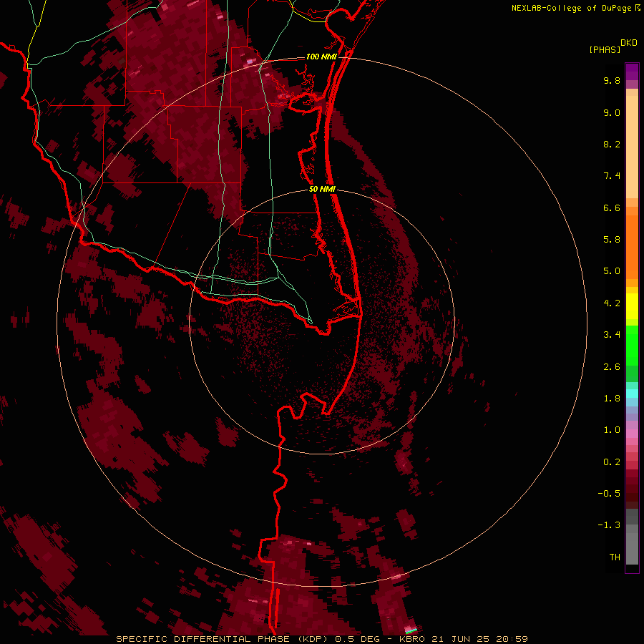The width and height of the screenshot is (644, 644).
Task: Click the yellow segment of color bar
Action: click(632, 306)
